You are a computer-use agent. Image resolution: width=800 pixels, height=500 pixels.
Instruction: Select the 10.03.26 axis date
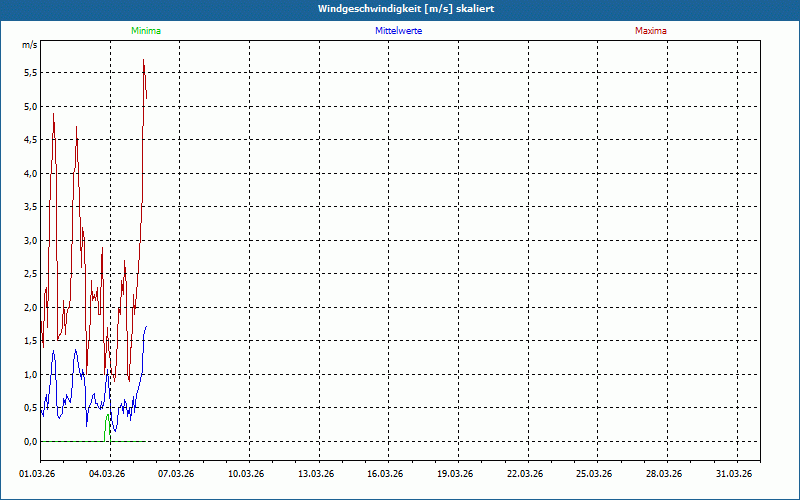point(247,474)
